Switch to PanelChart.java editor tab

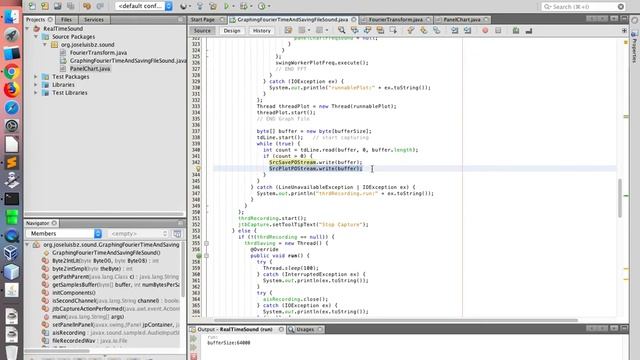pyautogui.click(x=462, y=20)
